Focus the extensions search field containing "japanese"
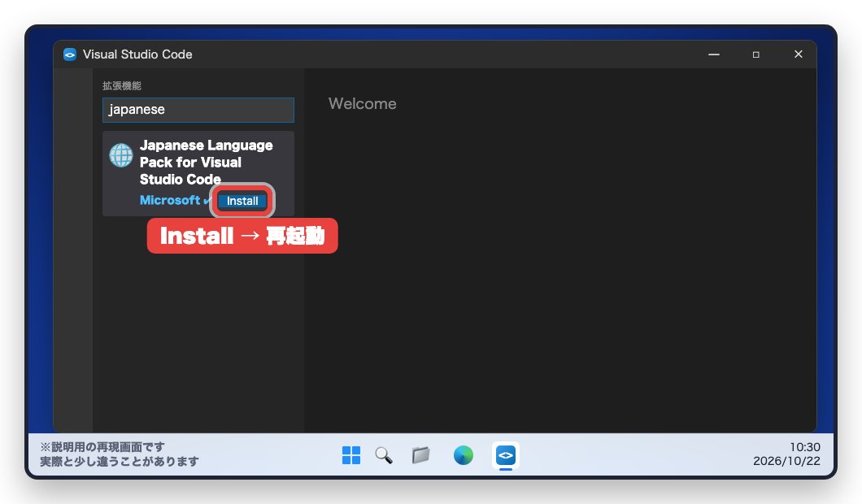The height and width of the screenshot is (504, 862). pyautogui.click(x=198, y=110)
